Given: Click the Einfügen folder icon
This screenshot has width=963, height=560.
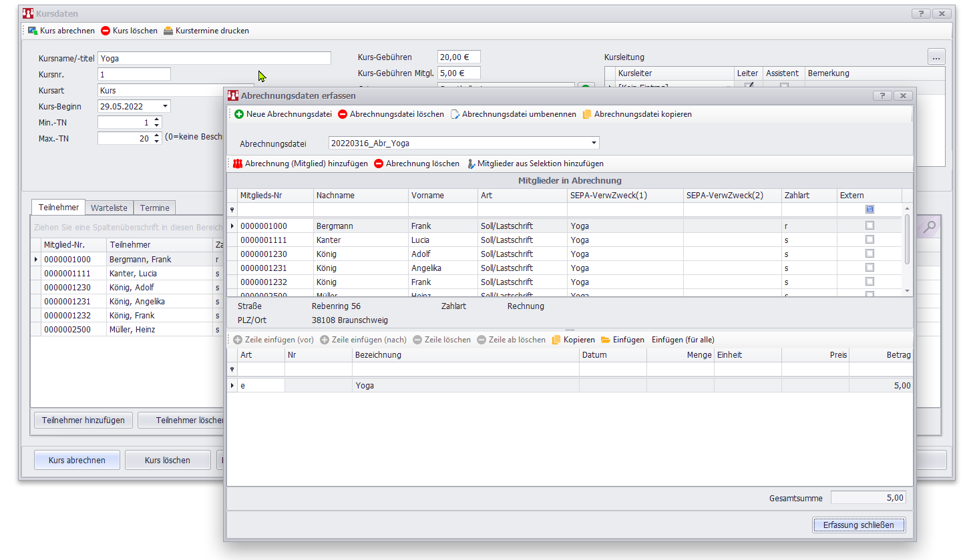Looking at the screenshot, I should pos(605,340).
